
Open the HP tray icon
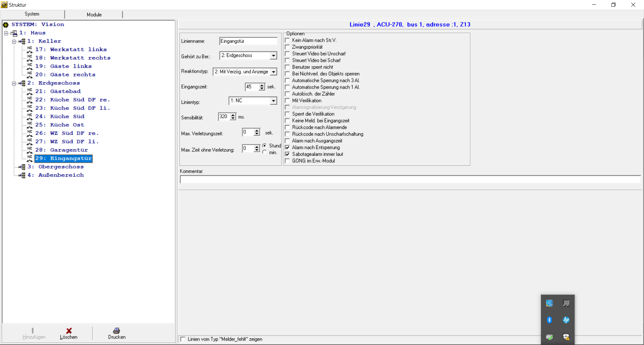click(x=566, y=320)
